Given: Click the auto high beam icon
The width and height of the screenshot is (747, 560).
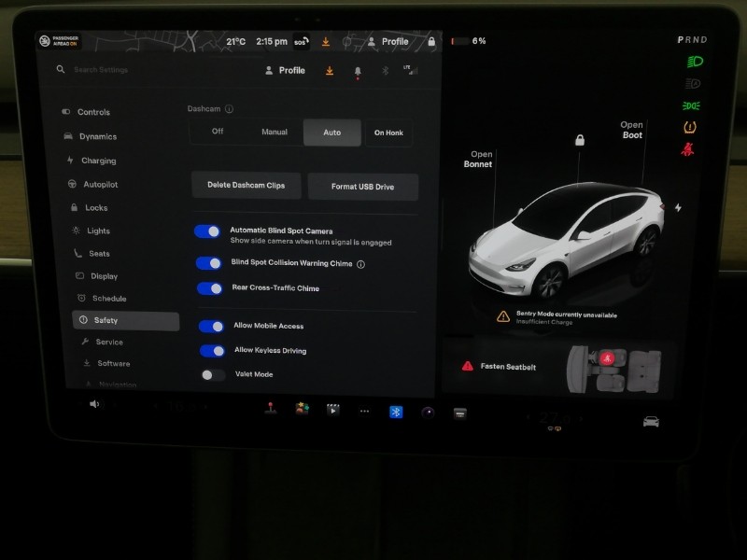Looking at the screenshot, I should [x=693, y=84].
